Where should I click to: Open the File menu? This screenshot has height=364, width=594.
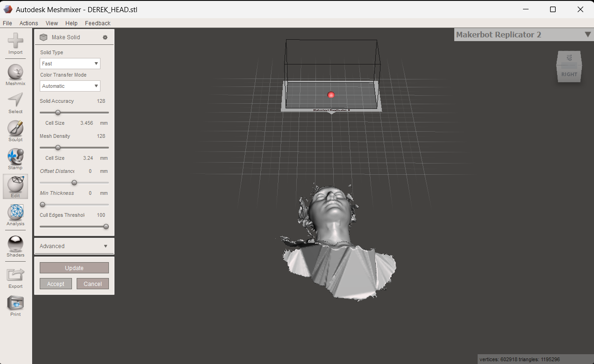tap(7, 23)
